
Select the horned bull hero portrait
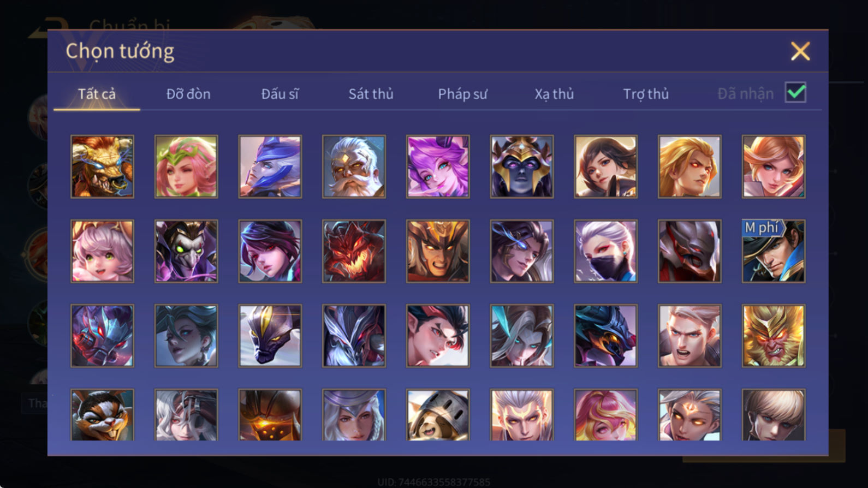coord(102,166)
